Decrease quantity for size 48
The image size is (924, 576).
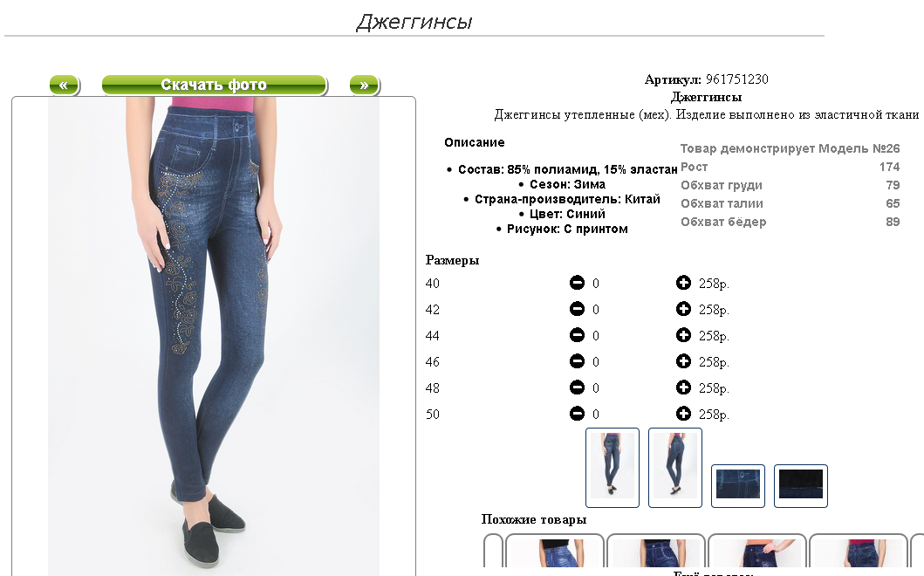(x=577, y=387)
